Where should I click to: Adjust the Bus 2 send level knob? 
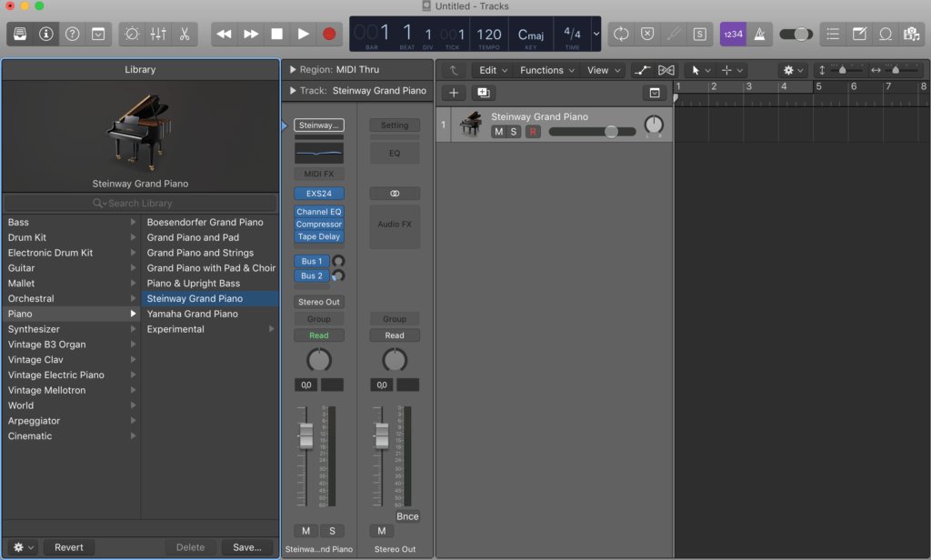pos(338,275)
